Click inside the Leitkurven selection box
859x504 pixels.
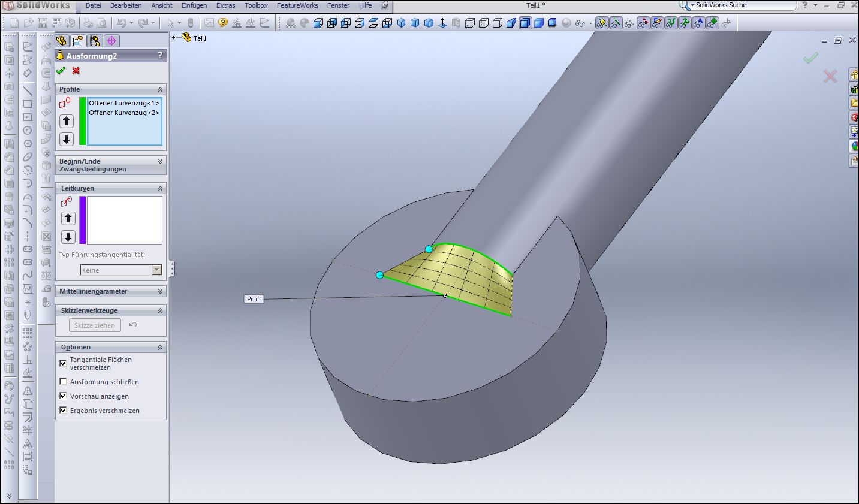click(x=125, y=220)
